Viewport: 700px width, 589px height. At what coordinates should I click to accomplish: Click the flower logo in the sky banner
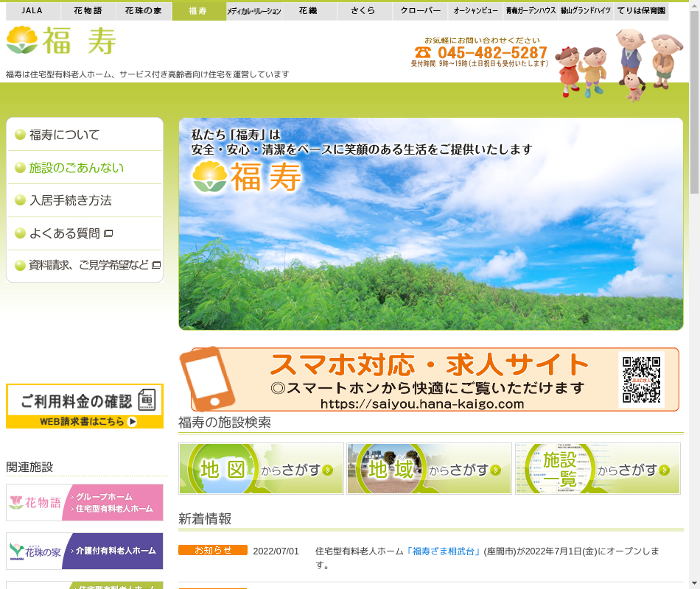210,177
